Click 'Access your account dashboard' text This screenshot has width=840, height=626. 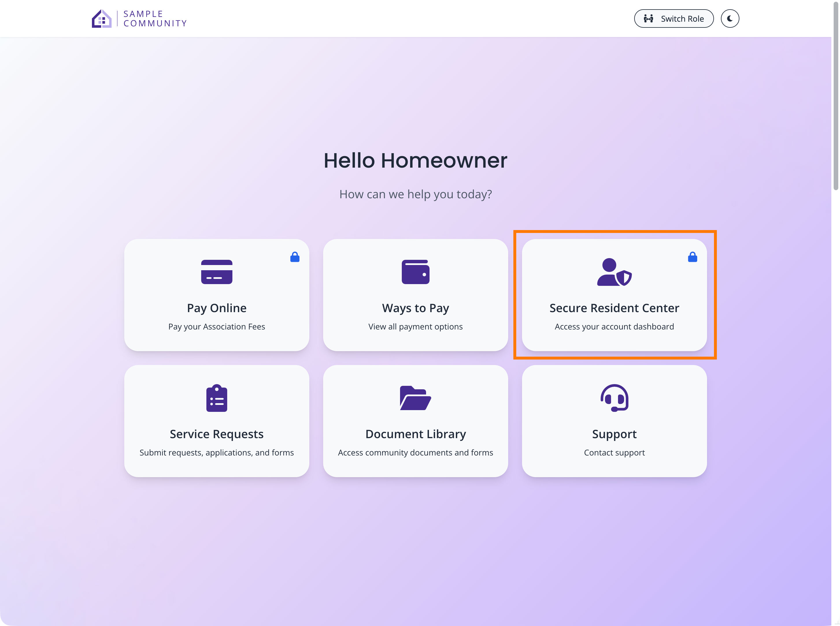coord(614,327)
